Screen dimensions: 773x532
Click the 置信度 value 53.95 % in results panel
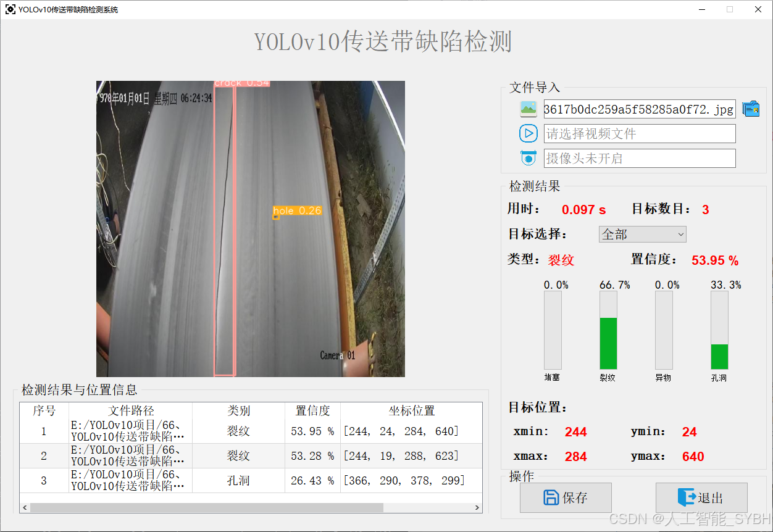[715, 260]
